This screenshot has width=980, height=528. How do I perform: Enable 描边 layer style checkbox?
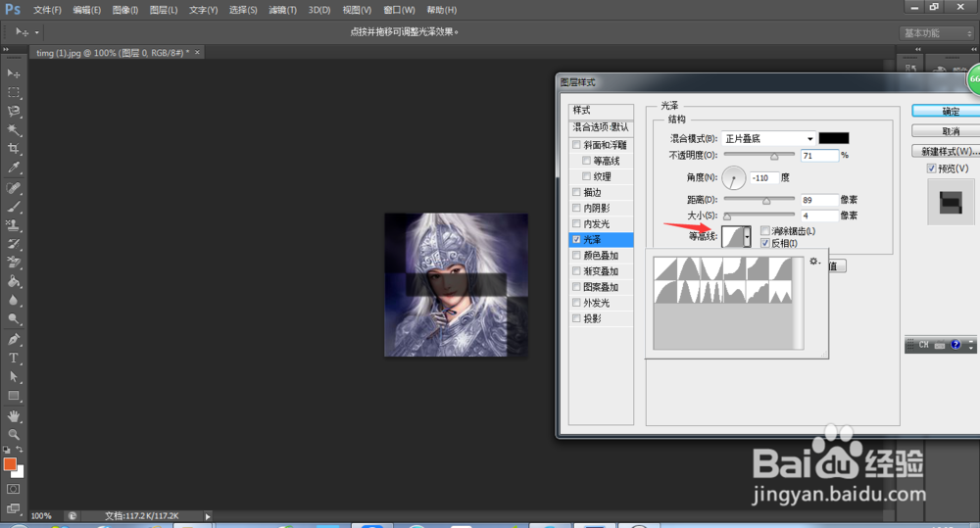(x=576, y=192)
